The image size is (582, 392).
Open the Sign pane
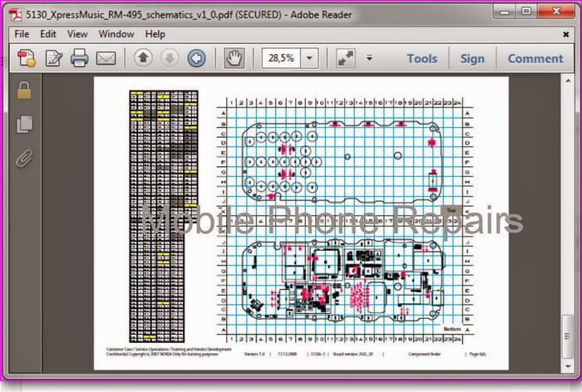pos(472,59)
